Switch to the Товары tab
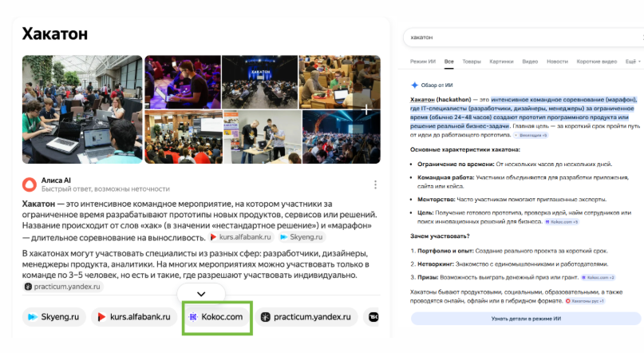The width and height of the screenshot is (644, 353). coord(472,61)
